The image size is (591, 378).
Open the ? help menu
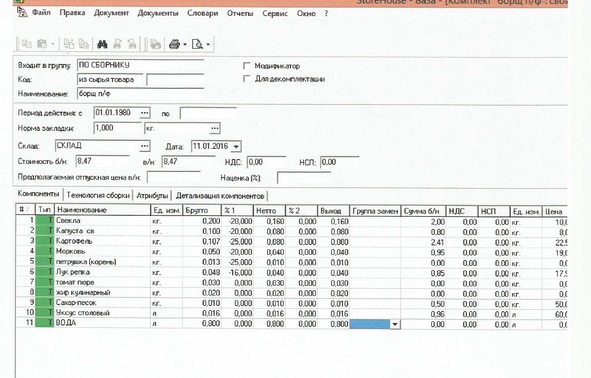326,14
